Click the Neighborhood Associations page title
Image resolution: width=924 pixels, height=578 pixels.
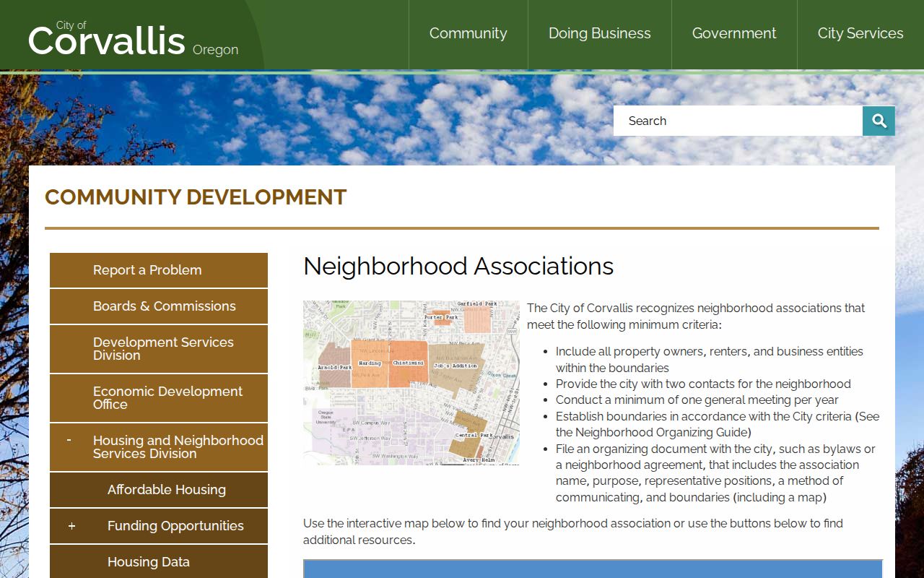pyautogui.click(x=458, y=266)
